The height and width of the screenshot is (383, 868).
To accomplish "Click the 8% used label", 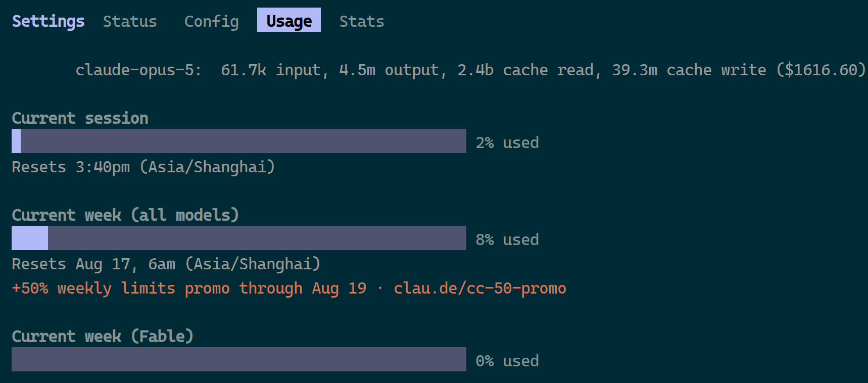I will point(507,240).
